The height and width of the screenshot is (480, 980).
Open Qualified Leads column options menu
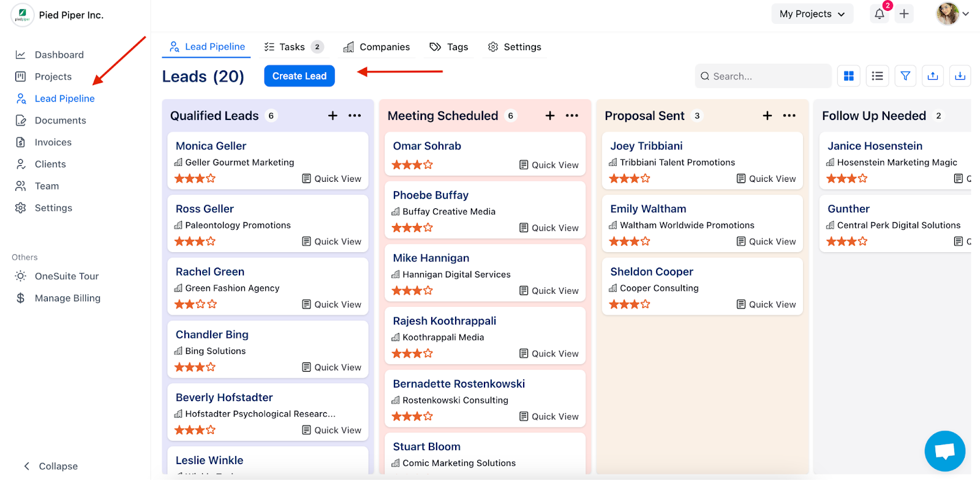click(355, 116)
